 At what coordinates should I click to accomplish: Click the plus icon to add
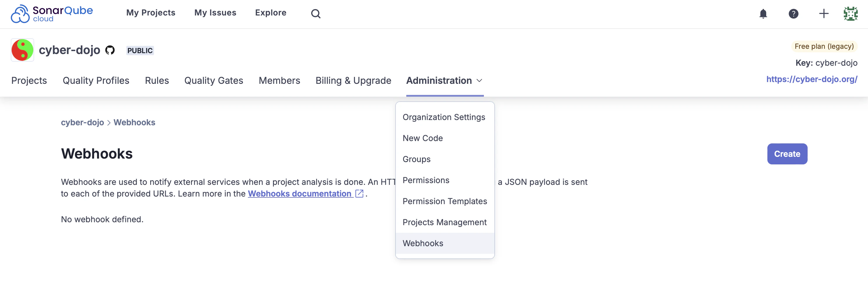[824, 14]
